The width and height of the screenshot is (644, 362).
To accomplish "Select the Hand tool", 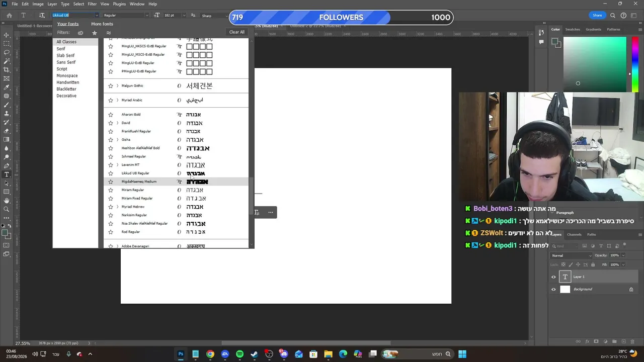I will 7,201.
